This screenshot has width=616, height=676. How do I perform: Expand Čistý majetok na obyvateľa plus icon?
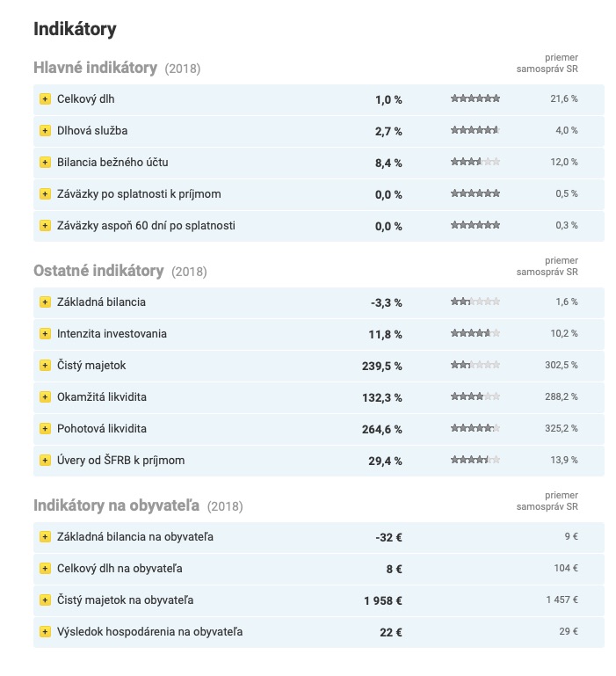(45, 600)
